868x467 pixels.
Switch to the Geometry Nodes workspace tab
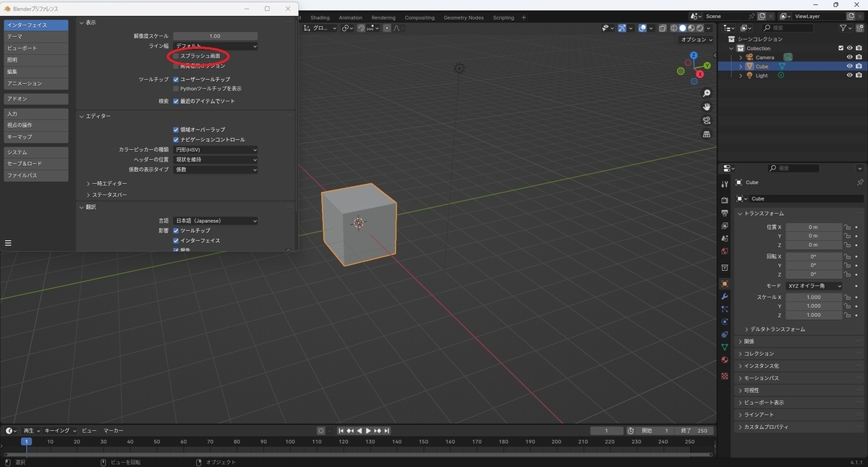(464, 17)
